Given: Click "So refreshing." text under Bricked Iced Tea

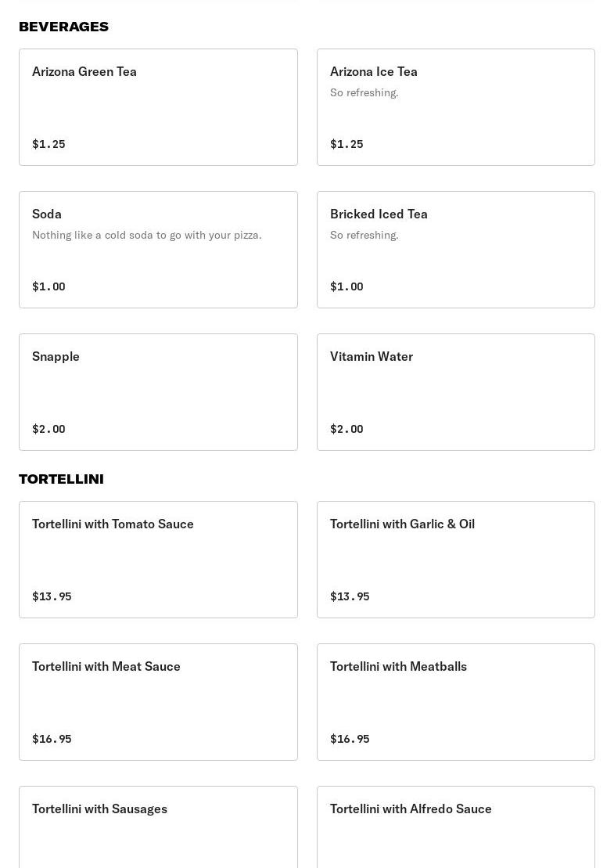Looking at the screenshot, I should coord(364,235).
